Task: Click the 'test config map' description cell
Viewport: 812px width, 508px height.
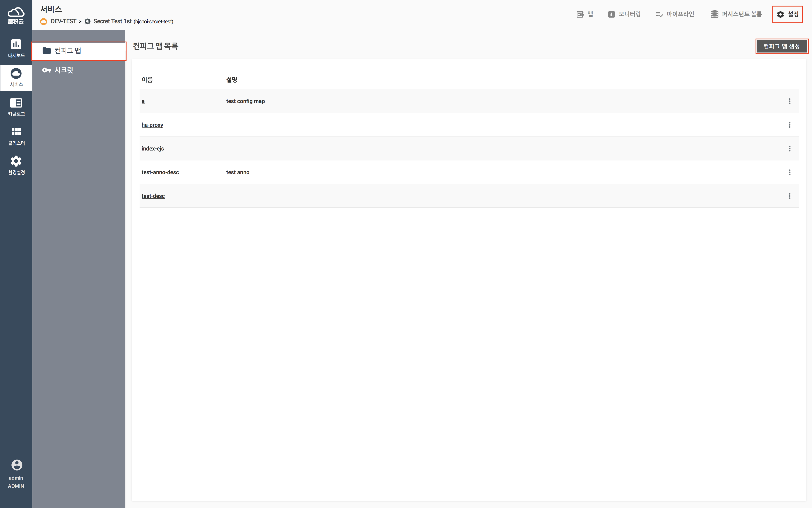Action: click(x=245, y=101)
